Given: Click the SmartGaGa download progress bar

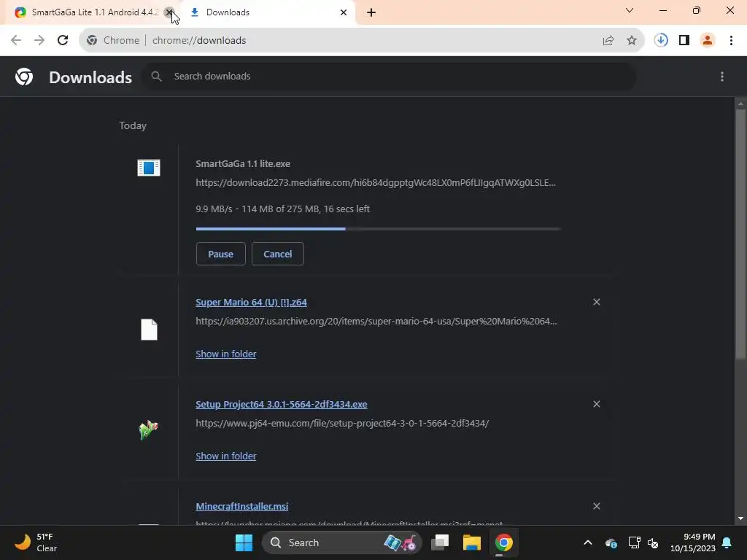Looking at the screenshot, I should click(379, 229).
